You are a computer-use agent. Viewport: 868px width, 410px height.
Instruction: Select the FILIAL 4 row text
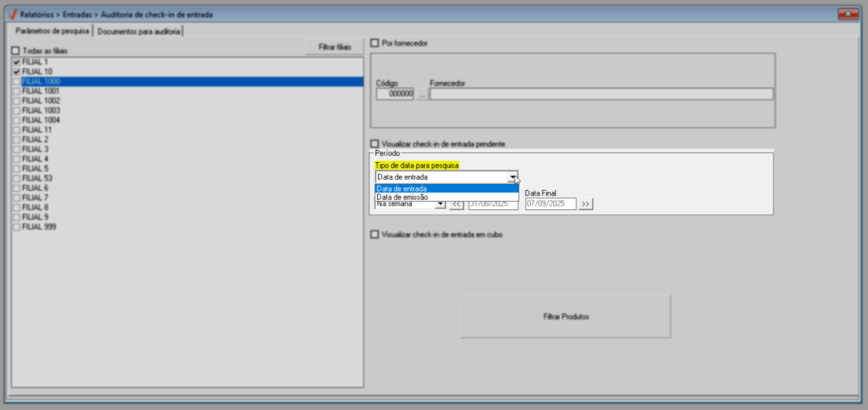(35, 159)
